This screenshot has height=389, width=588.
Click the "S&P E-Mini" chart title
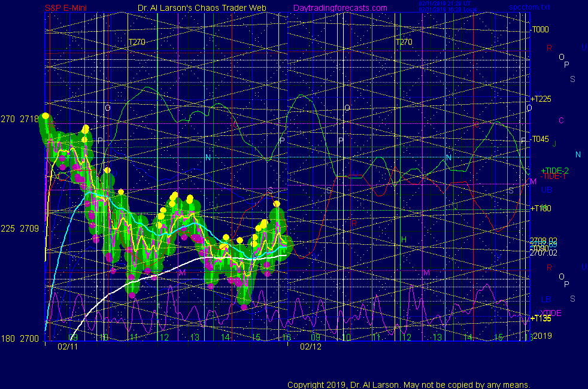(x=66, y=8)
